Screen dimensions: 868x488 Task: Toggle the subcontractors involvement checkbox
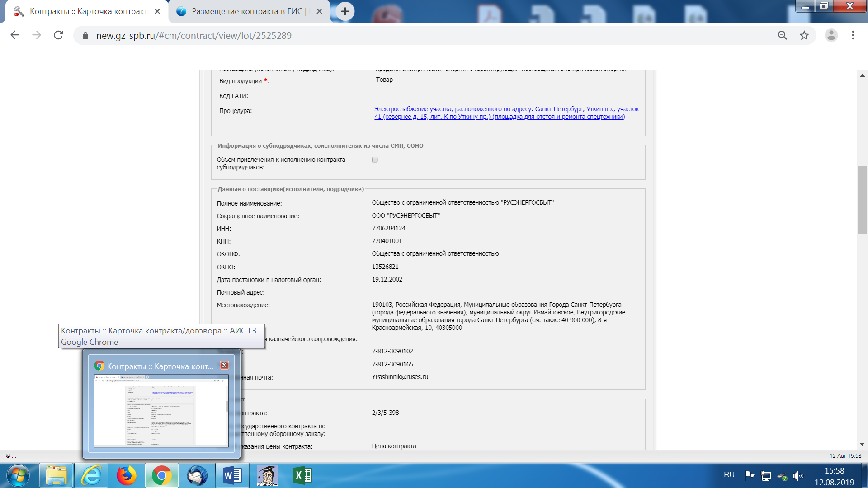coord(375,160)
